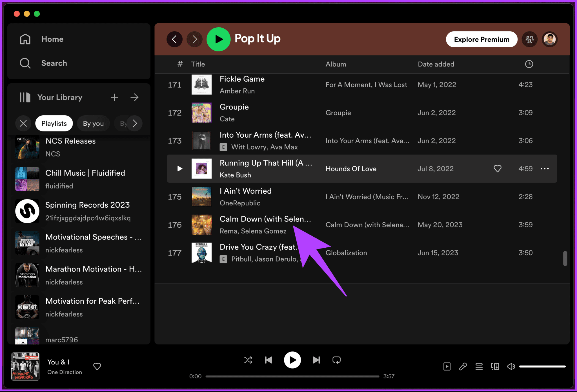Viewport: 577px width, 392px height.
Task: Click the song progress bar
Action: pyautogui.click(x=292, y=376)
